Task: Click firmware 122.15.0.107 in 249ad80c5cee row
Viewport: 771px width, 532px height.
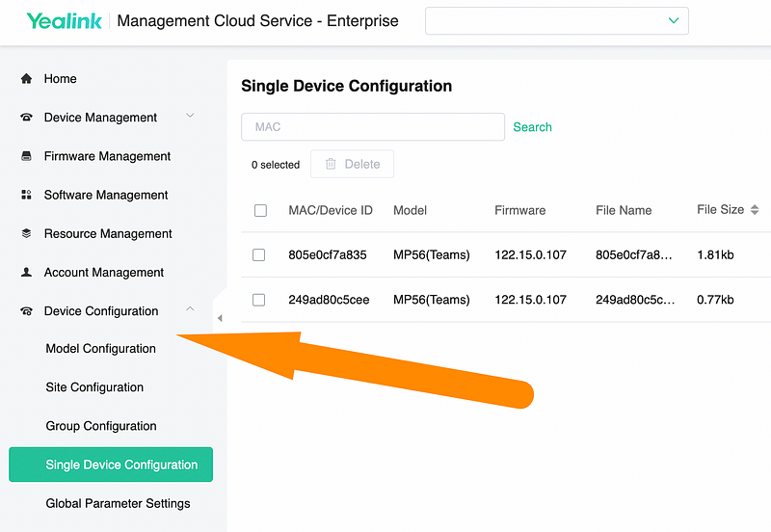Action: click(531, 300)
